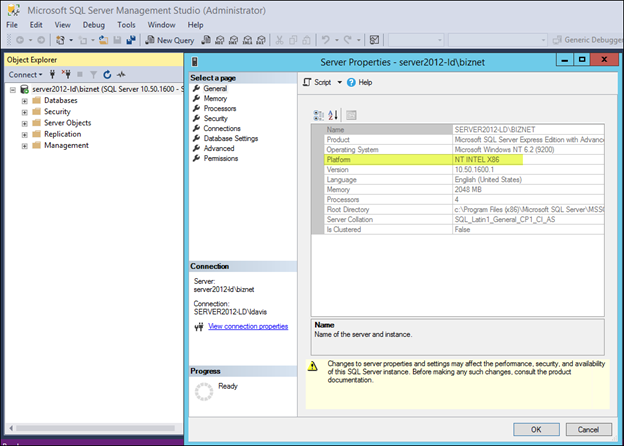Viewport: 624px width, 446px height.
Task: Click the Cut scissors icon
Action: (x=279, y=40)
